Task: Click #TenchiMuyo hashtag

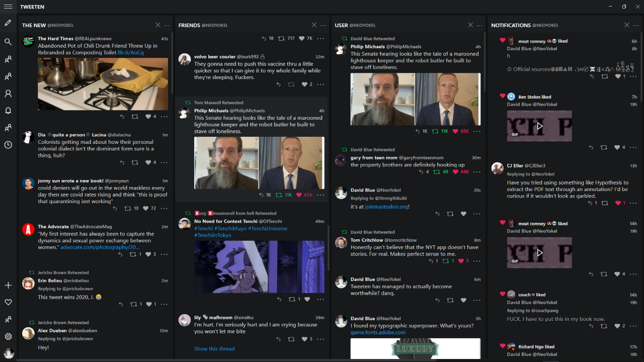Action: tap(230, 228)
